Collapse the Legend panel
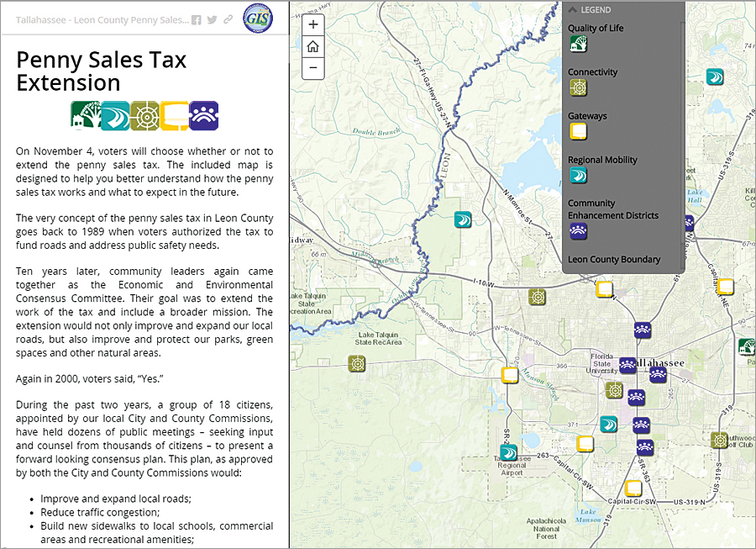This screenshot has height=549, width=756. click(574, 10)
